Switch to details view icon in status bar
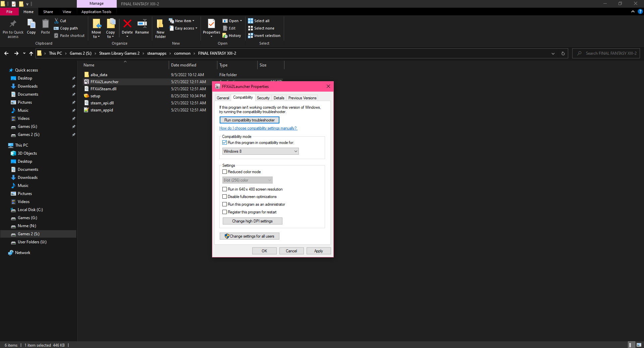644x348 pixels. tap(631, 345)
